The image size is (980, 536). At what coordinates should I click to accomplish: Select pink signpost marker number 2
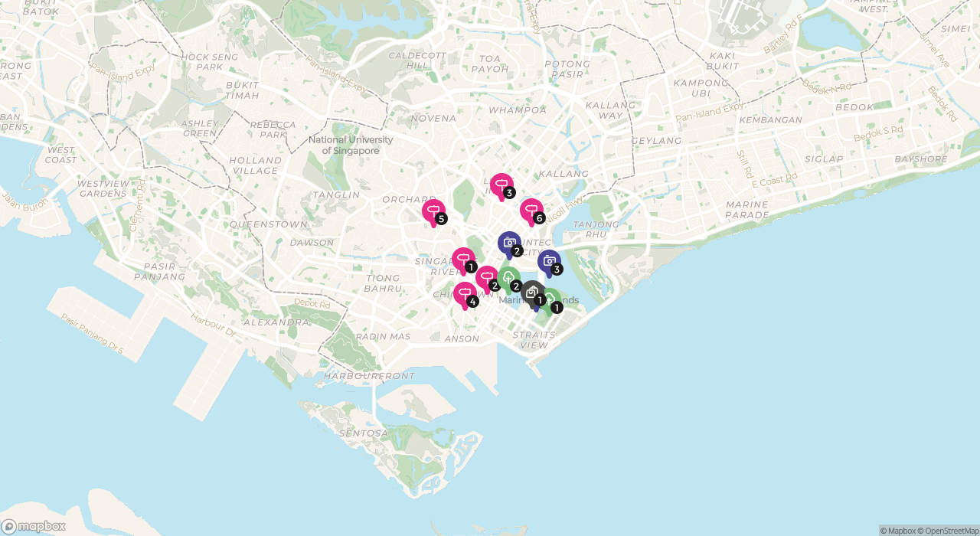tap(486, 278)
